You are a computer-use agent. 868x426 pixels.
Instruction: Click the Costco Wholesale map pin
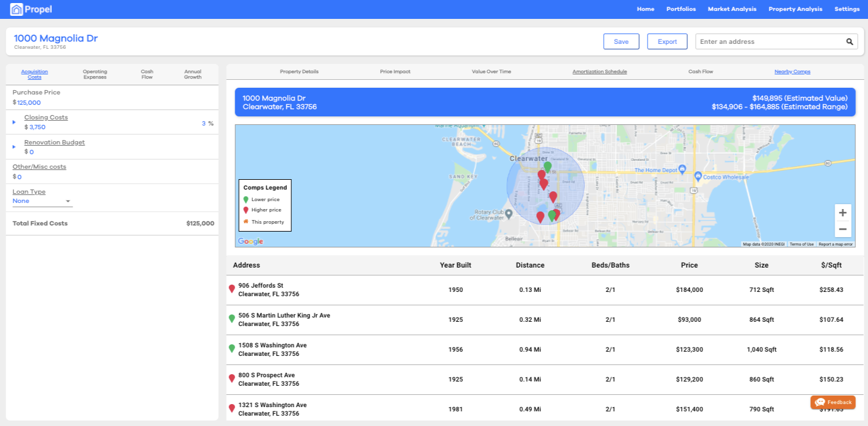(x=698, y=176)
